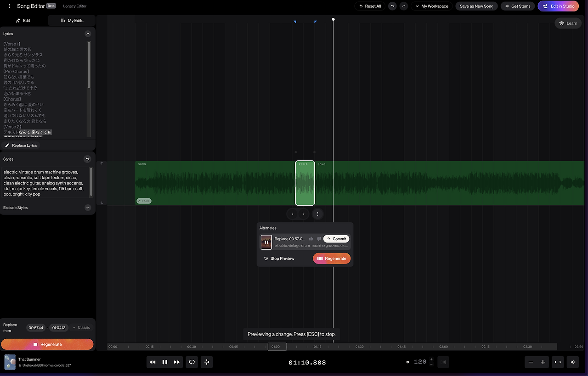Click the left blue selection marker
Screen dimensions: 588x376
(x=295, y=22)
